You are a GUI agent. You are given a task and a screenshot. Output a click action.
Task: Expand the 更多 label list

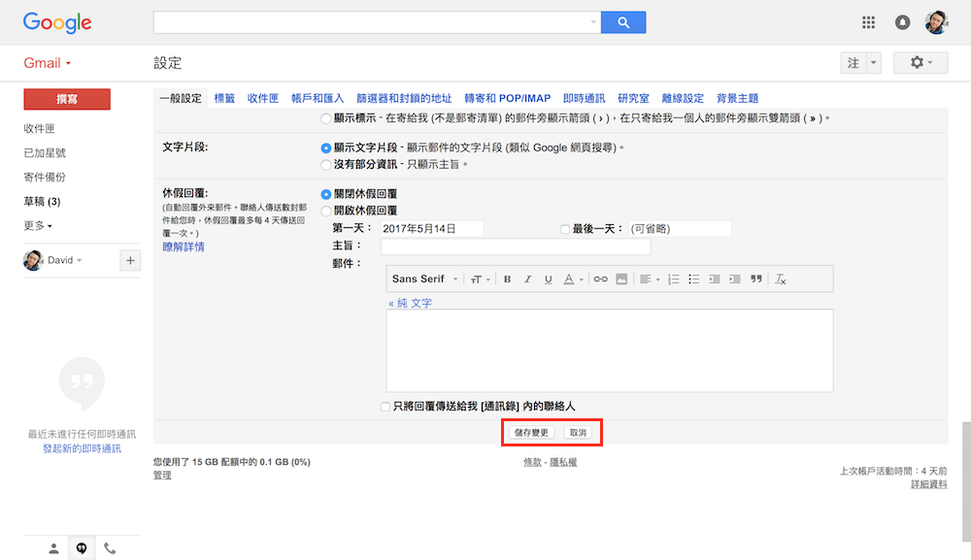pyautogui.click(x=38, y=226)
